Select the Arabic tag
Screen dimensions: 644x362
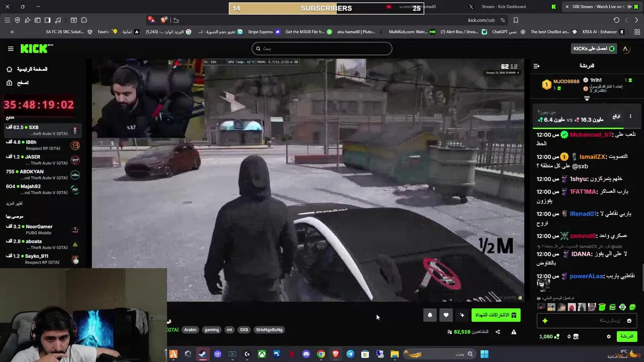(x=190, y=330)
